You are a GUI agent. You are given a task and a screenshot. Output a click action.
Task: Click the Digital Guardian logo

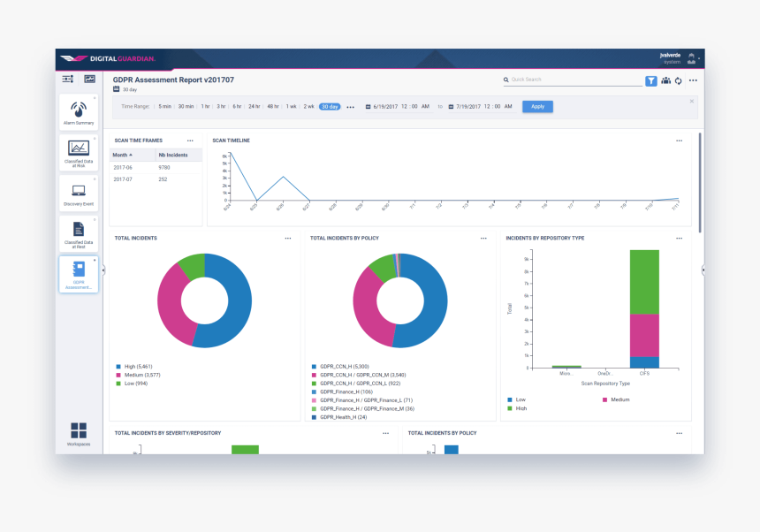coord(108,58)
